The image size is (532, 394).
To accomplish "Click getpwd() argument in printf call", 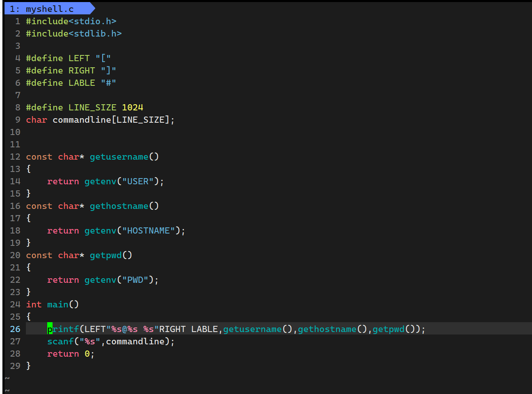I will coord(394,329).
